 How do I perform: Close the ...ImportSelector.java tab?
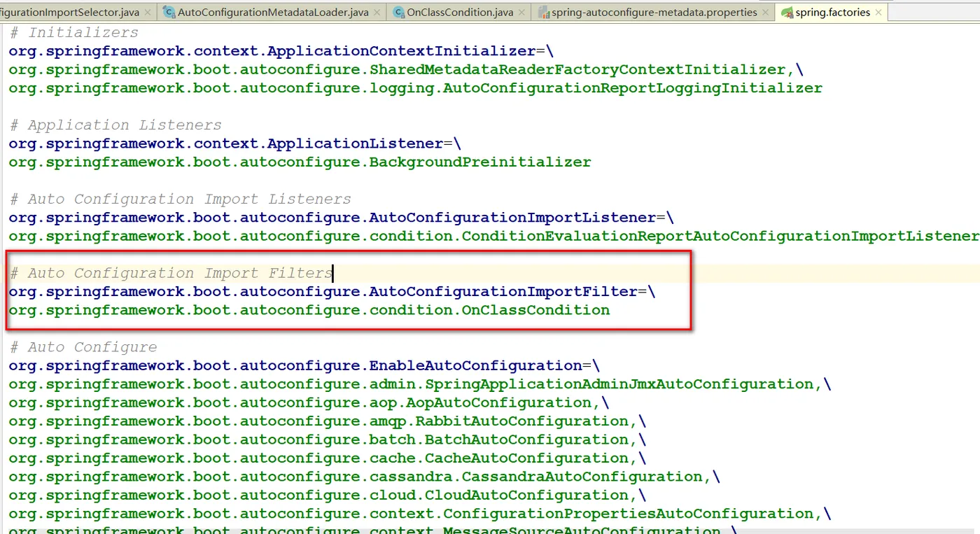click(148, 13)
